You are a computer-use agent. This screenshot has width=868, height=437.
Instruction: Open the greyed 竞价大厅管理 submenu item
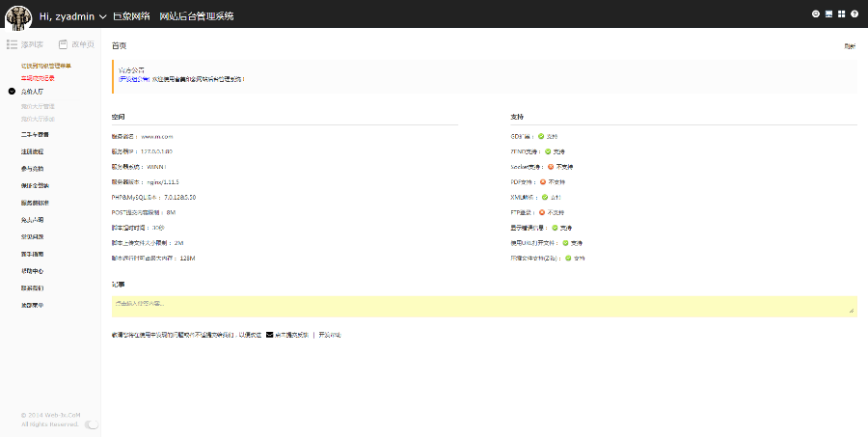click(x=38, y=106)
